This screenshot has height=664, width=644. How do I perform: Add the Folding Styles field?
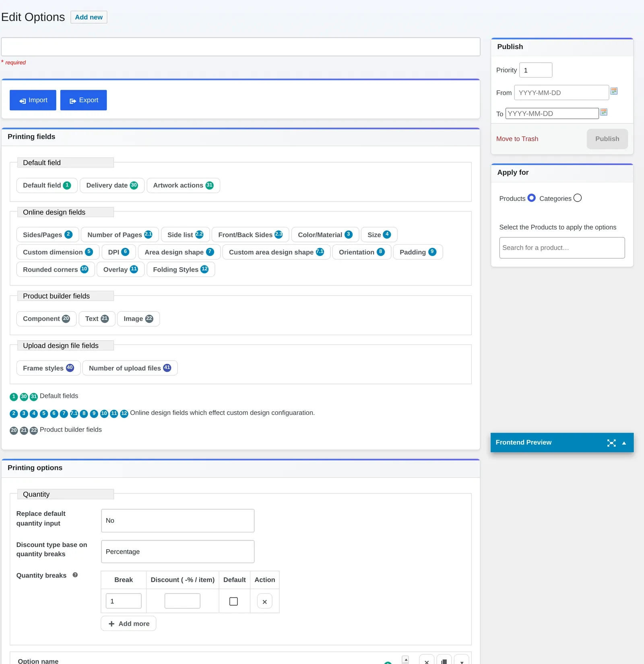coord(181,270)
